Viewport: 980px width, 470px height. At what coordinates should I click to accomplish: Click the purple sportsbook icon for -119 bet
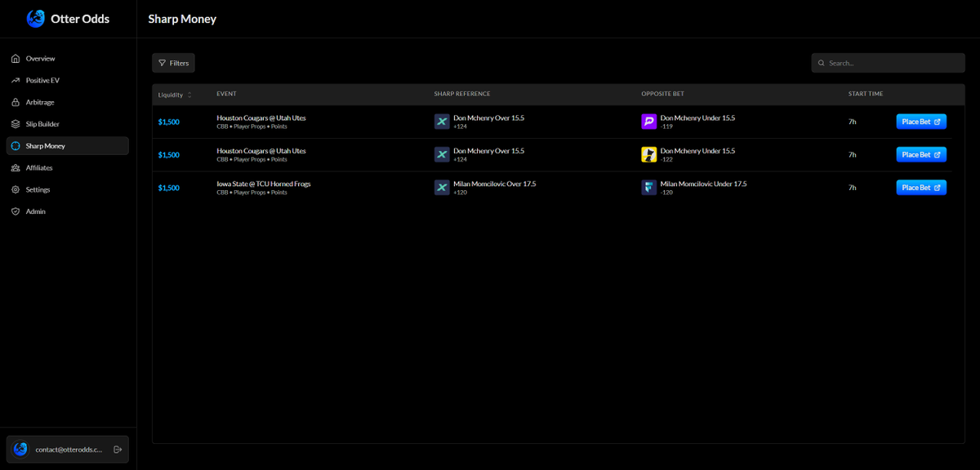point(649,122)
